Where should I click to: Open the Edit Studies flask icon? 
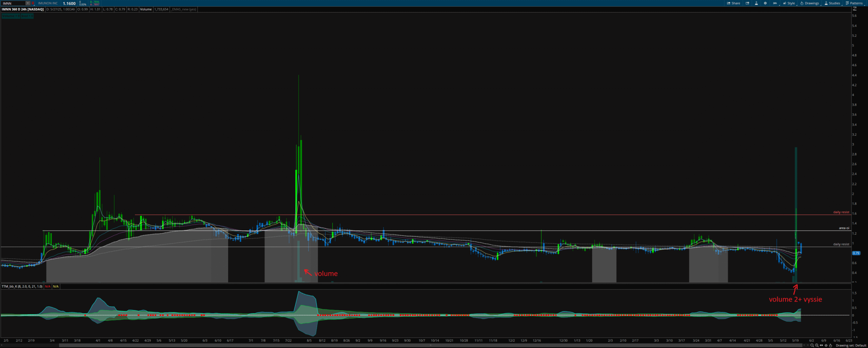756,3
